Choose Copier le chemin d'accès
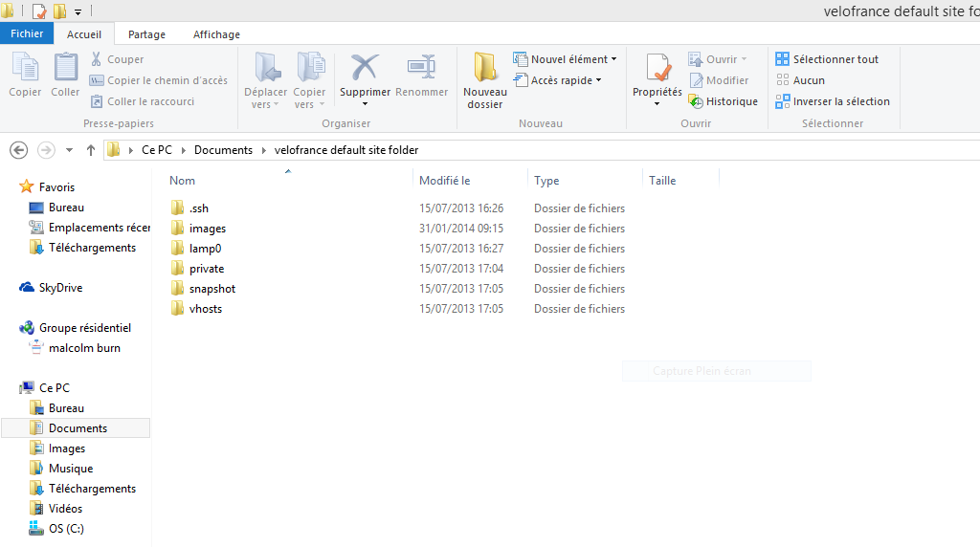The width and height of the screenshot is (980, 547). tap(159, 80)
